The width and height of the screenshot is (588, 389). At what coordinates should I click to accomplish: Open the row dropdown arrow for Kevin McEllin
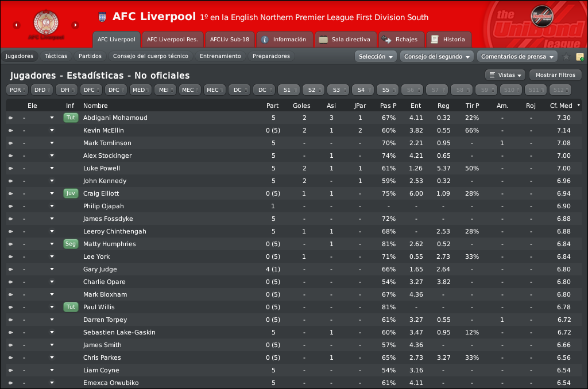coord(52,130)
